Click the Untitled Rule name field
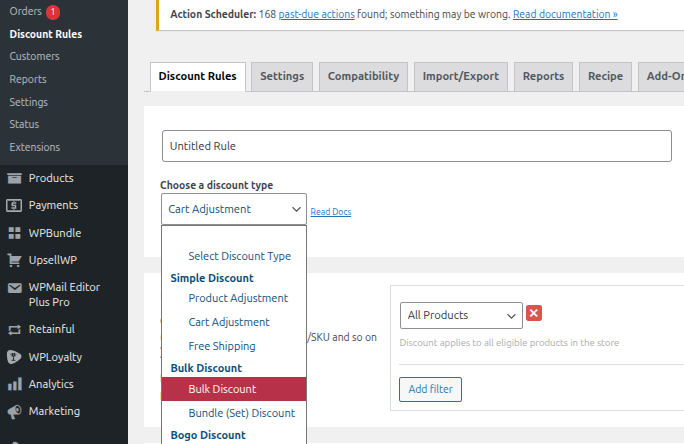The width and height of the screenshot is (684, 444). point(417,146)
